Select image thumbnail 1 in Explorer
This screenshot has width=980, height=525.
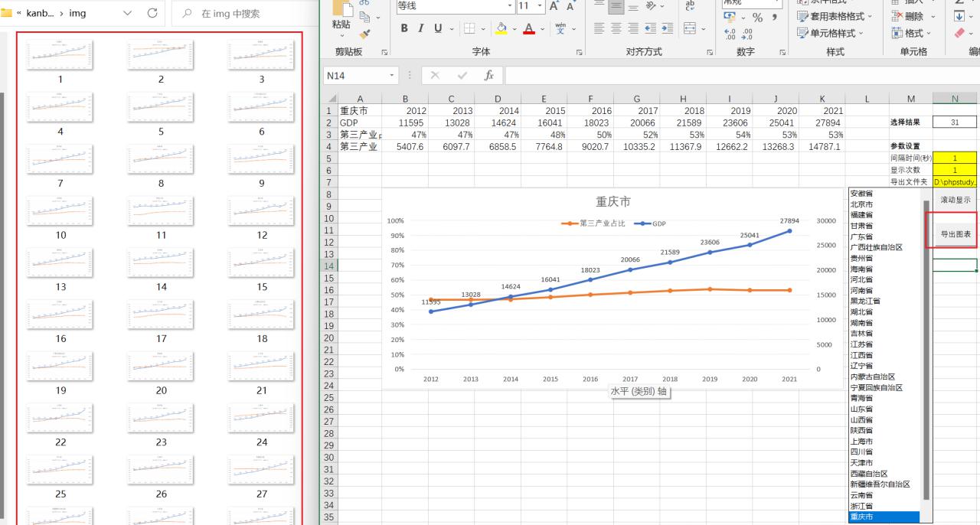(x=60, y=54)
